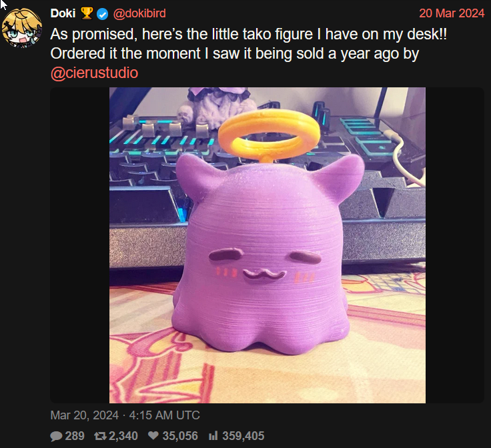Click the orange halo in the photo
The height and width of the screenshot is (448, 491).
click(x=268, y=134)
